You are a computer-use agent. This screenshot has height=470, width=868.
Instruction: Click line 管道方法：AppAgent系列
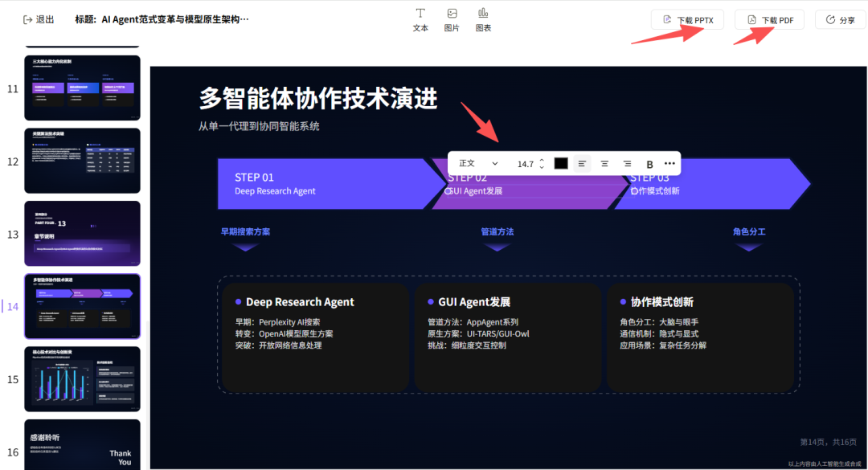[473, 322]
